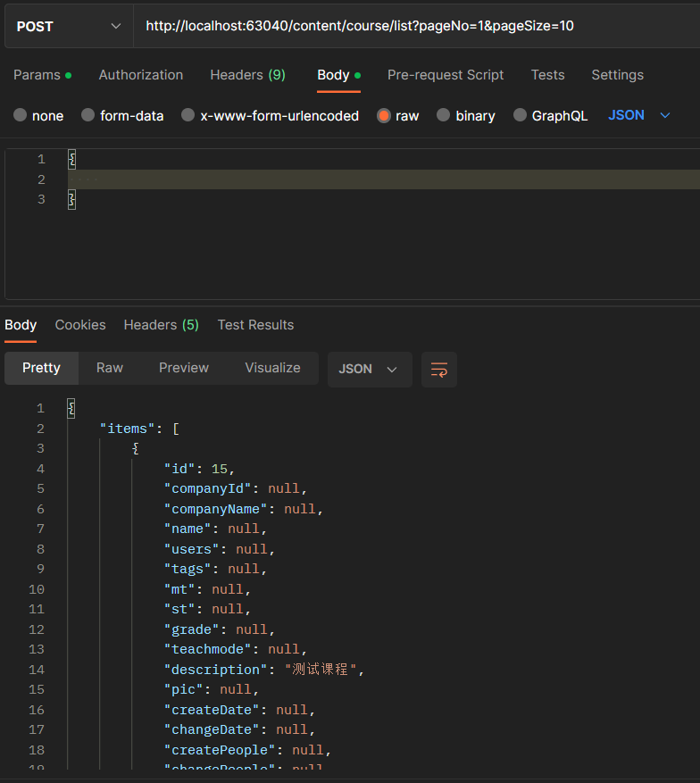Select the form-data radio option
The image size is (700, 783).
tap(88, 115)
